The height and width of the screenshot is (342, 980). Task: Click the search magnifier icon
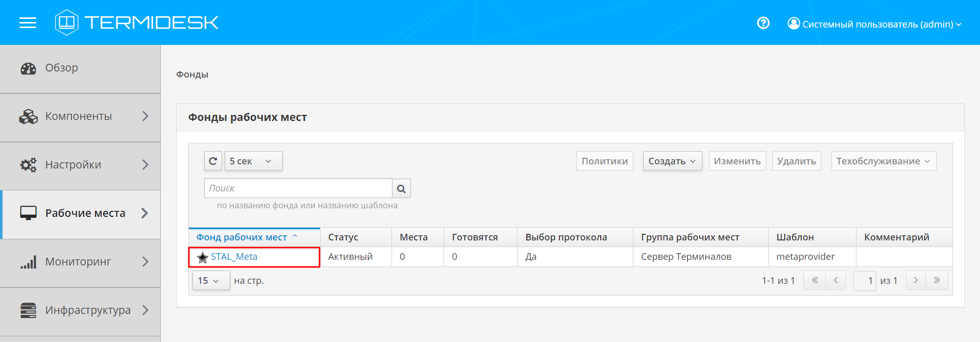pyautogui.click(x=401, y=189)
